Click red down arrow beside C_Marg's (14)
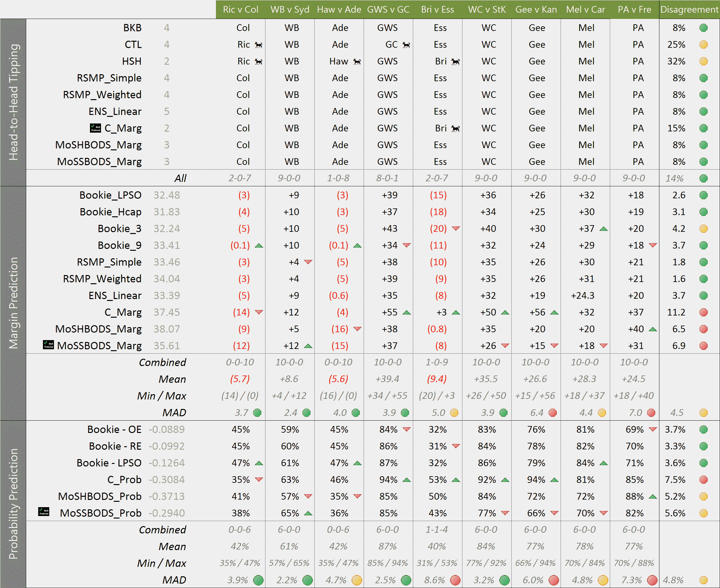720x588 pixels. tap(259, 312)
